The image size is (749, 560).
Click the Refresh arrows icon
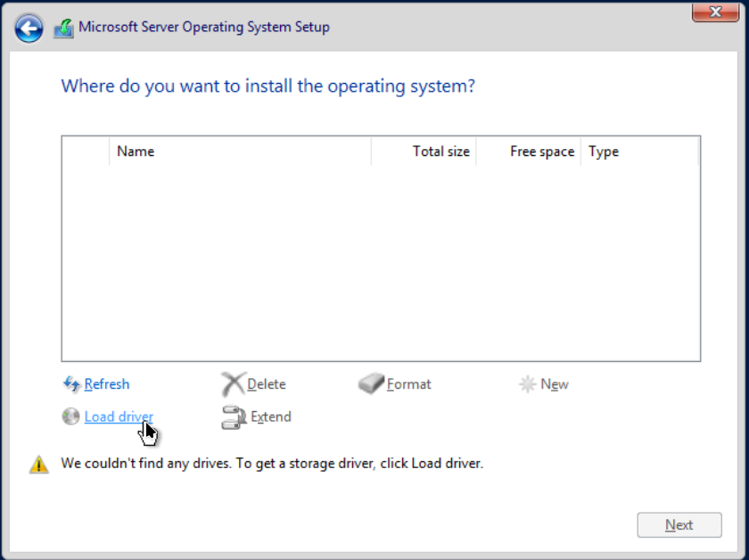72,384
